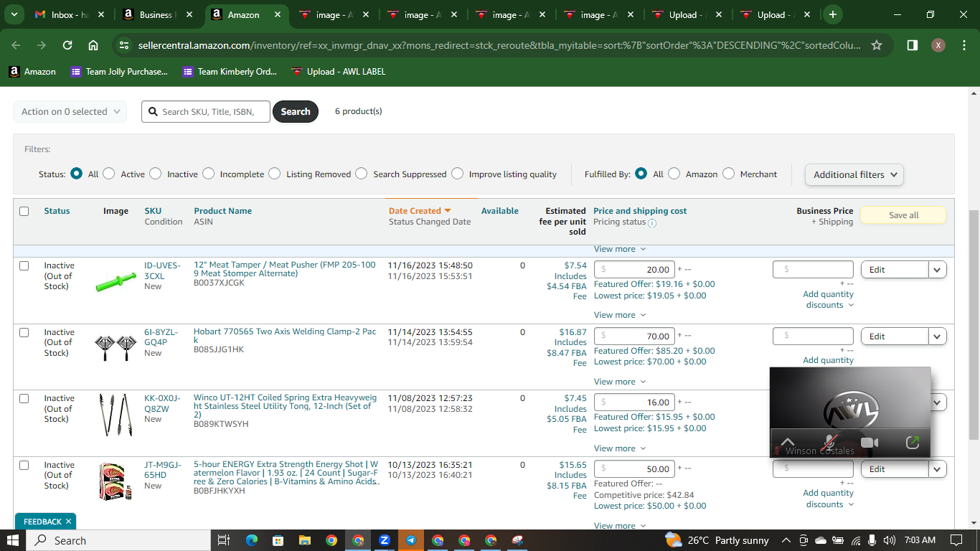Viewport: 980px width, 551px height.
Task: Exit minimized video in the Zoom window
Action: coord(913,443)
